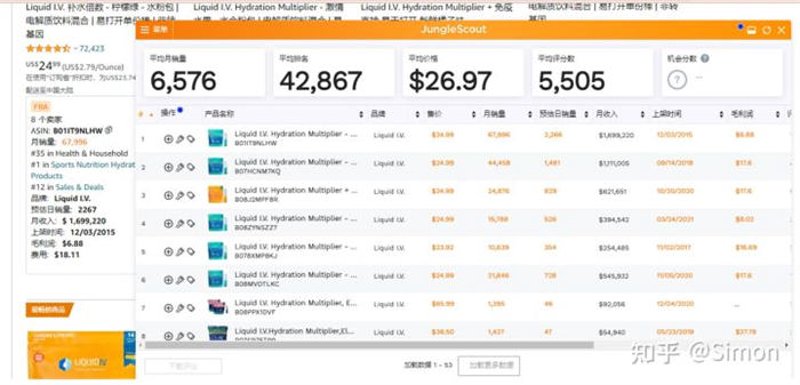Click the average reviews value 5,505
The height and width of the screenshot is (385, 800).
(x=572, y=81)
